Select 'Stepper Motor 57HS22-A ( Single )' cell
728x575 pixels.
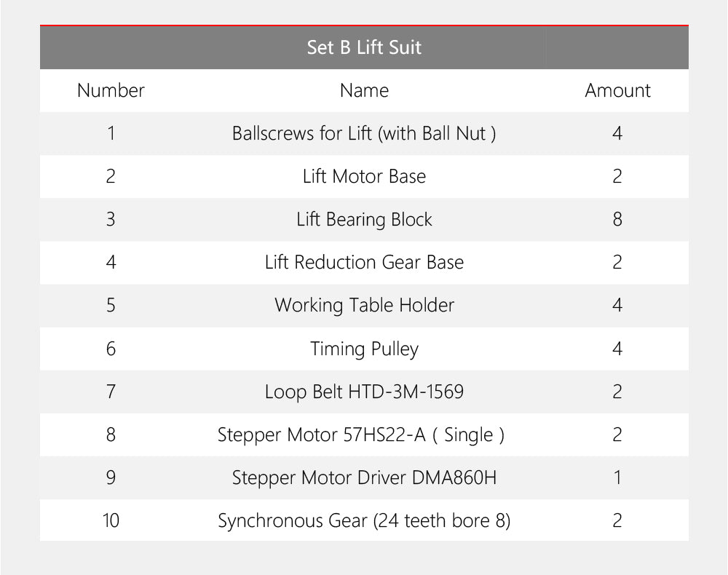(361, 435)
